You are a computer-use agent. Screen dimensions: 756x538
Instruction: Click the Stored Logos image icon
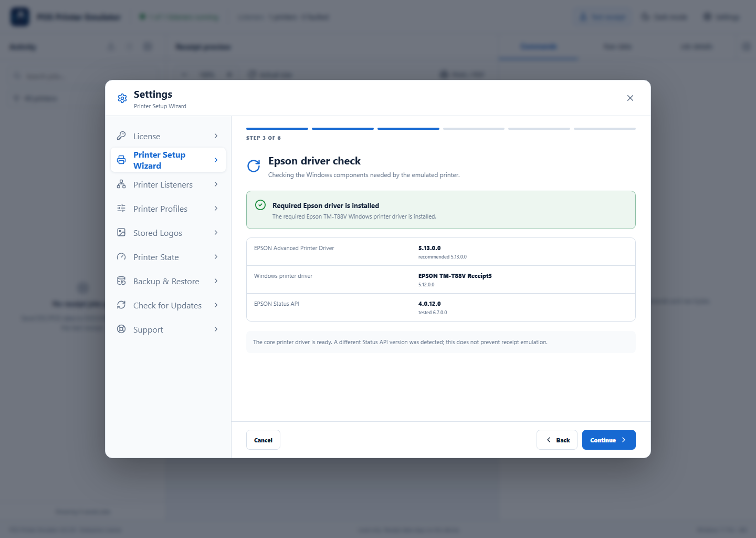pos(121,232)
